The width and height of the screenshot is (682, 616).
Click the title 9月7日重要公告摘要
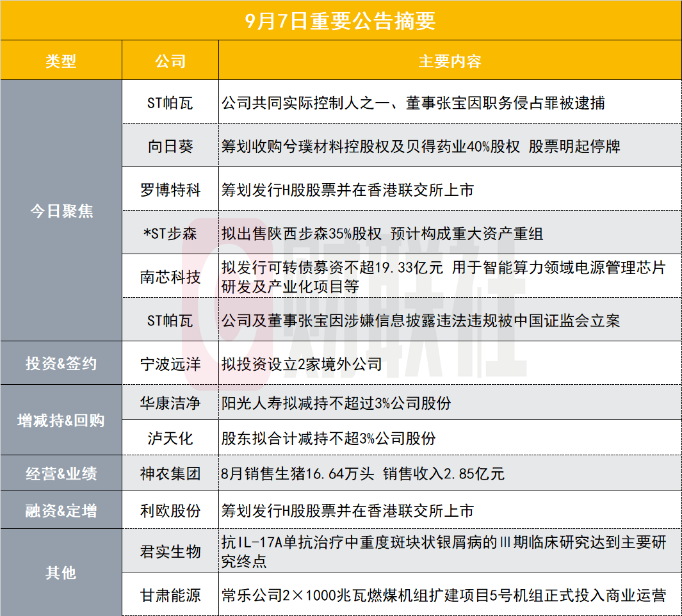[340, 21]
